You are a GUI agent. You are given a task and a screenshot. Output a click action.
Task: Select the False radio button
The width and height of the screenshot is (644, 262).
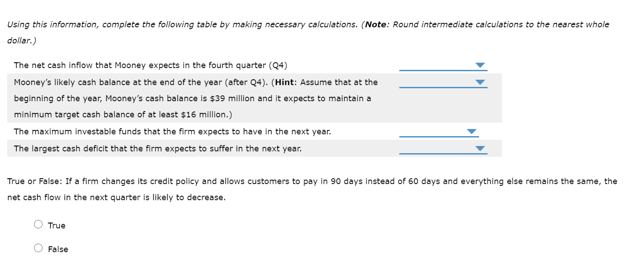[39, 248]
